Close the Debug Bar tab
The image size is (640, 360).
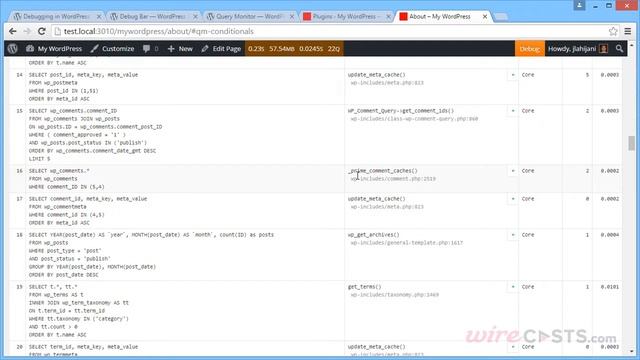(195, 16)
